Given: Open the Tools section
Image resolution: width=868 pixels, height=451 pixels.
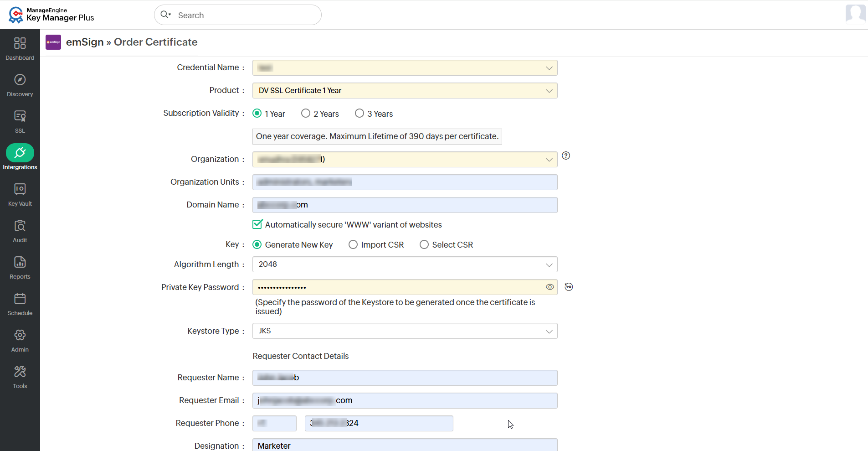Looking at the screenshot, I should [20, 377].
